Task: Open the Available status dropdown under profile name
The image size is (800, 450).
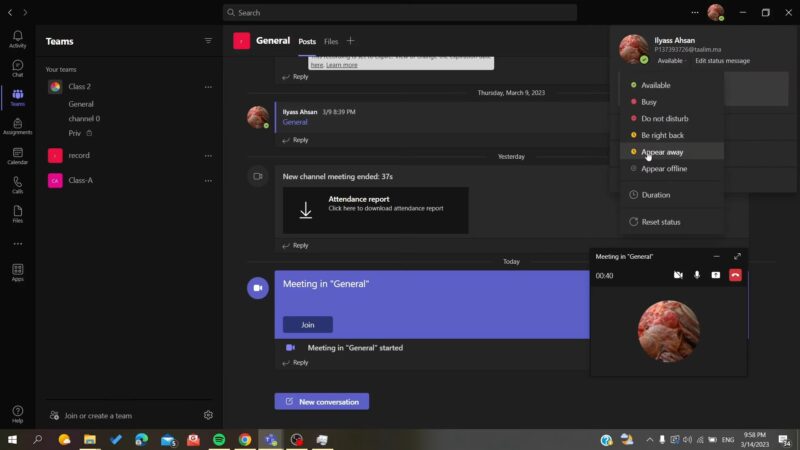Action: [x=671, y=61]
